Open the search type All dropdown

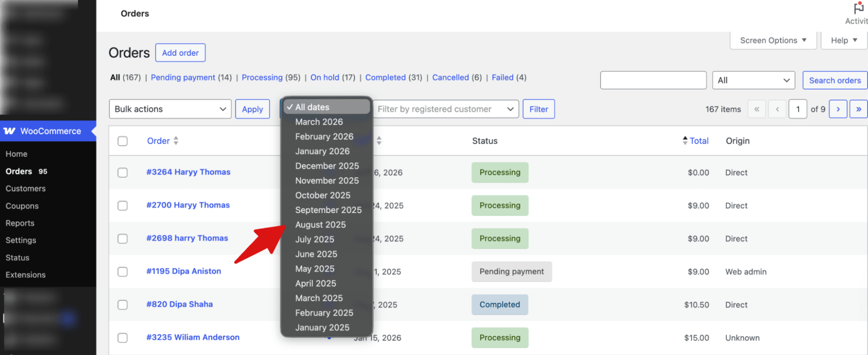click(753, 80)
